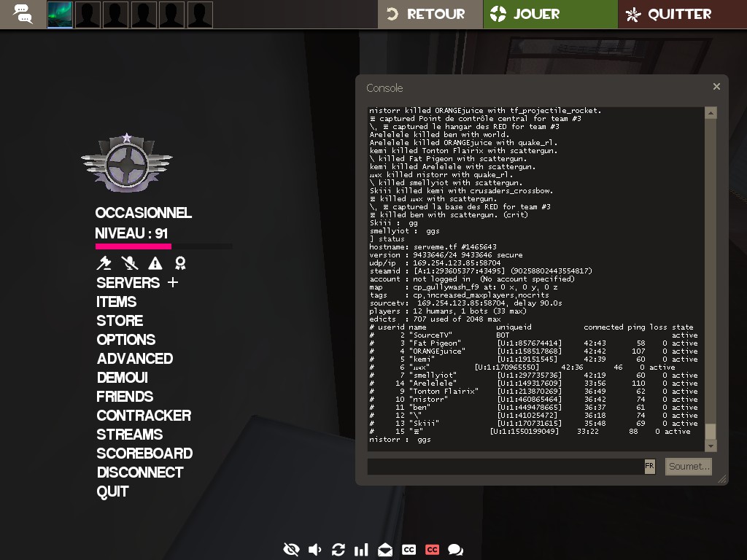Toggle the crossed-out eye visibility icon
747x560 pixels.
291,550
